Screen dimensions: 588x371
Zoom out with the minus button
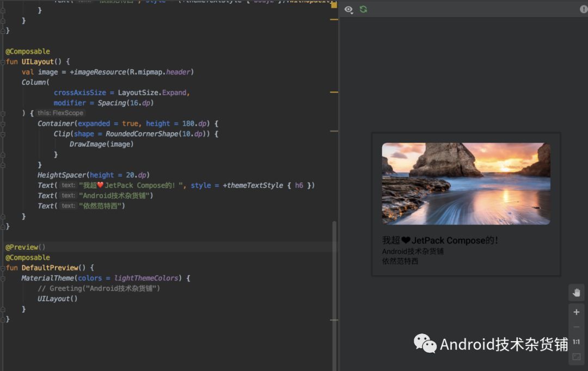click(x=577, y=327)
